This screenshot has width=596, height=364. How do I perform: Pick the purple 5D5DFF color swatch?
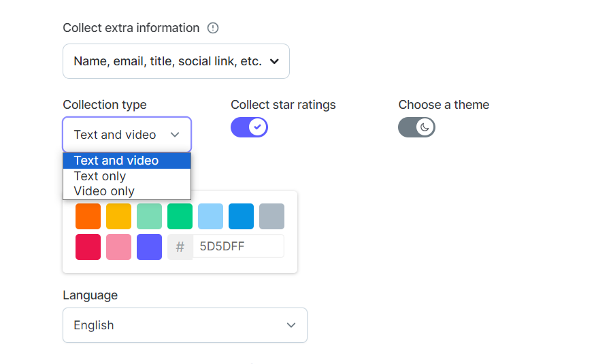pyautogui.click(x=150, y=247)
